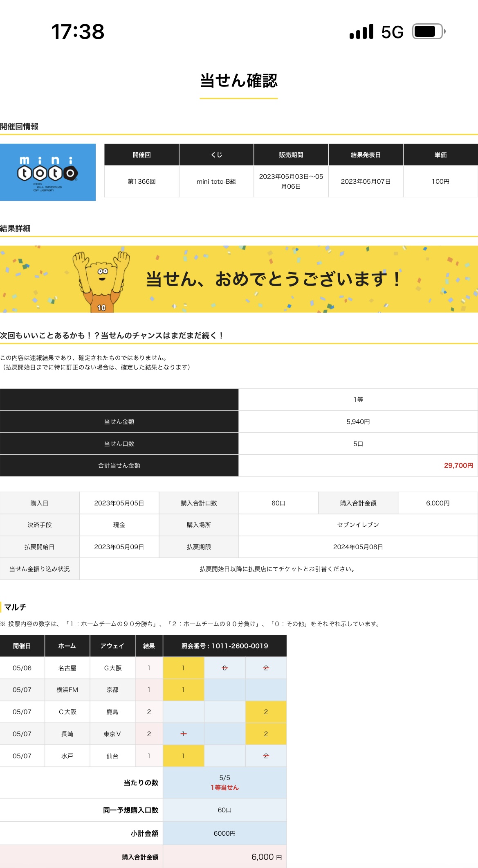The image size is (478, 868).
Task: Click the crossed-out 1 for 長崎 match
Action: click(184, 734)
